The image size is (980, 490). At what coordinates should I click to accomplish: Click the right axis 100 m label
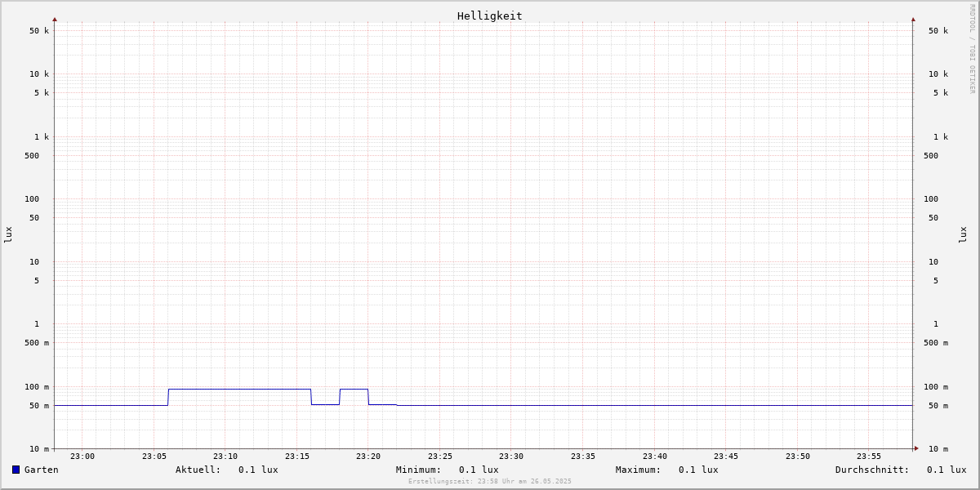tap(936, 387)
